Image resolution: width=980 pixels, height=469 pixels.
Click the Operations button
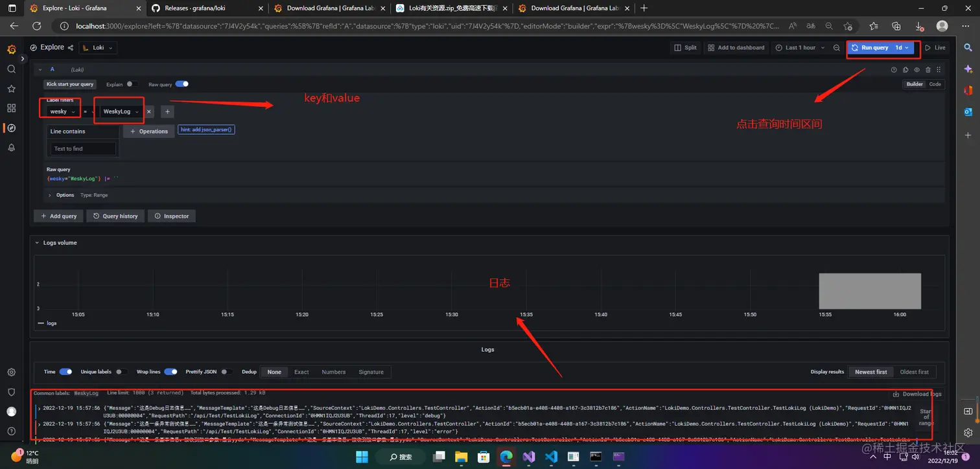coord(149,132)
